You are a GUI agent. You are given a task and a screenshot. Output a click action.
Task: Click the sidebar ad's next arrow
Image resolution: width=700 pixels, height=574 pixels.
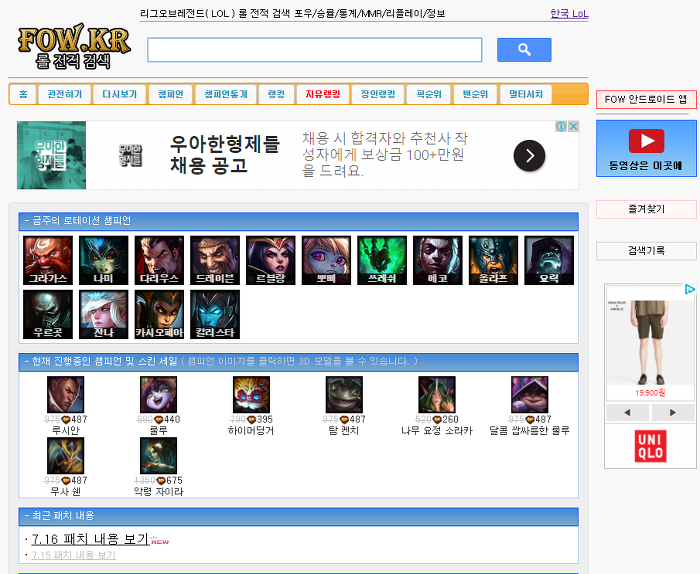pos(673,412)
